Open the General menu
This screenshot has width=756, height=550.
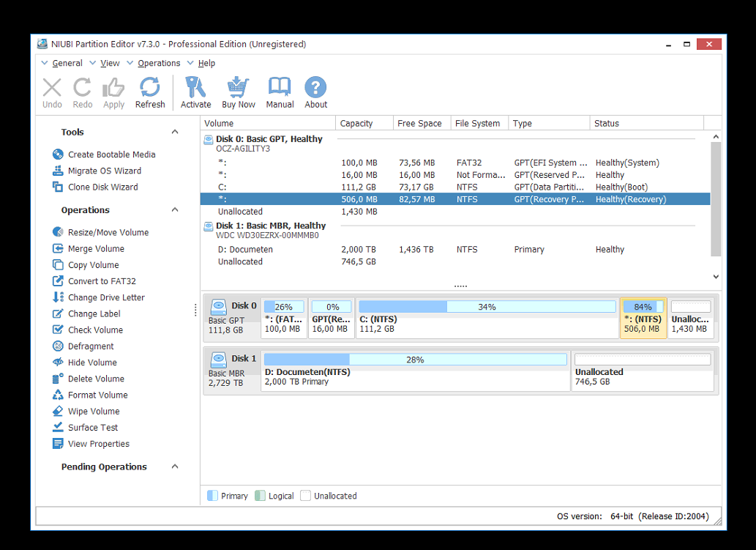click(67, 63)
